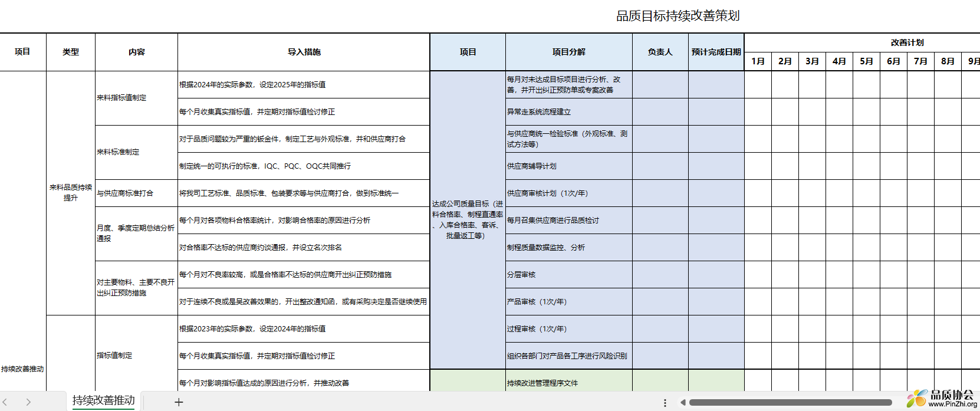Select the 6月 column header
Viewport: 980px width, 411px height.
tap(894, 61)
